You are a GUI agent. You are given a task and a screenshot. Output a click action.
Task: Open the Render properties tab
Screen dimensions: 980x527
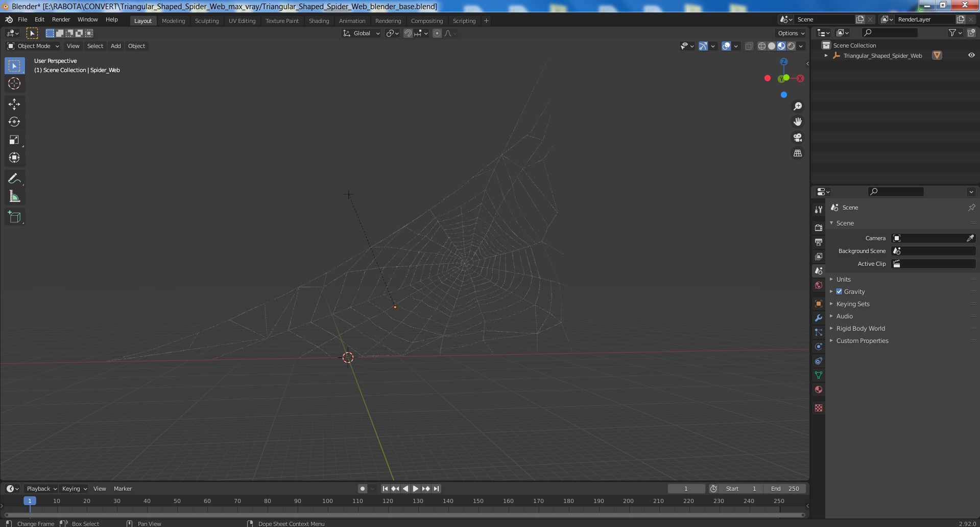(x=819, y=227)
